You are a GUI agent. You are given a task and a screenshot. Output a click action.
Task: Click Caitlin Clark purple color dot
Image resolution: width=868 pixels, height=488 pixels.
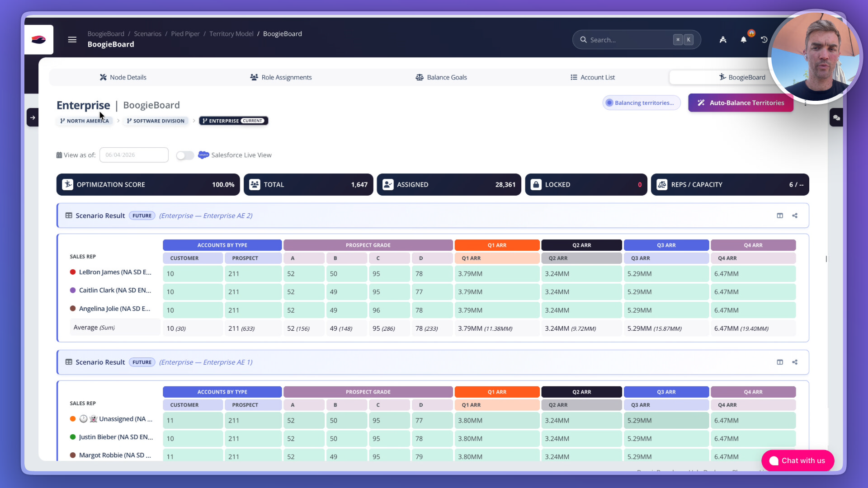pyautogui.click(x=73, y=290)
